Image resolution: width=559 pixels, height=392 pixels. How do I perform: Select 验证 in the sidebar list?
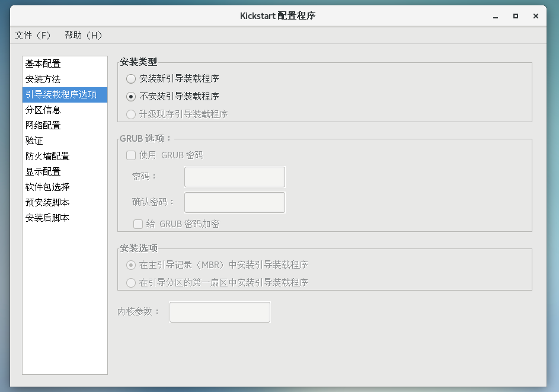click(x=65, y=141)
